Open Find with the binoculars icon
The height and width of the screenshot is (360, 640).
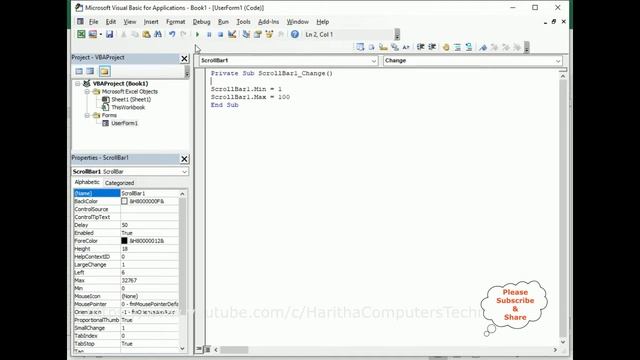(x=158, y=34)
